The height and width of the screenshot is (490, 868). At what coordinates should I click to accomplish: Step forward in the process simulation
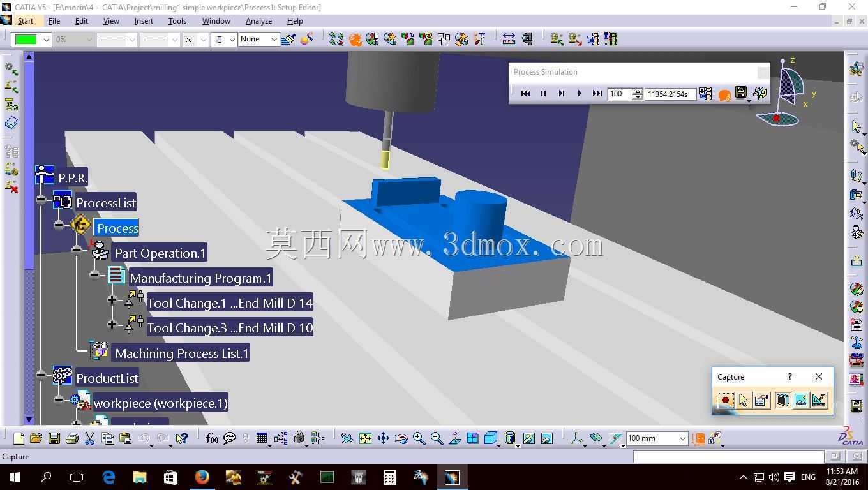(x=562, y=94)
